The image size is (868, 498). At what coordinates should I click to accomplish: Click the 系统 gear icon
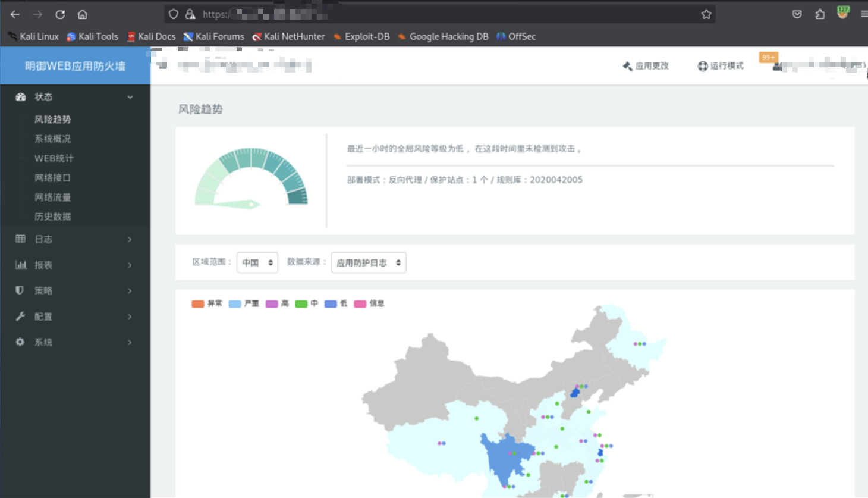point(20,342)
